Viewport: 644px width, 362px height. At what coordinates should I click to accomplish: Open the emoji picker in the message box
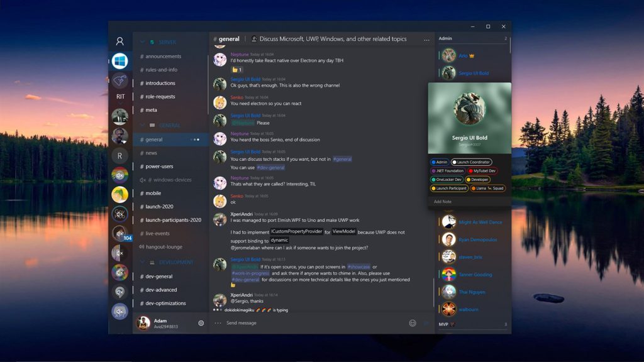point(413,322)
